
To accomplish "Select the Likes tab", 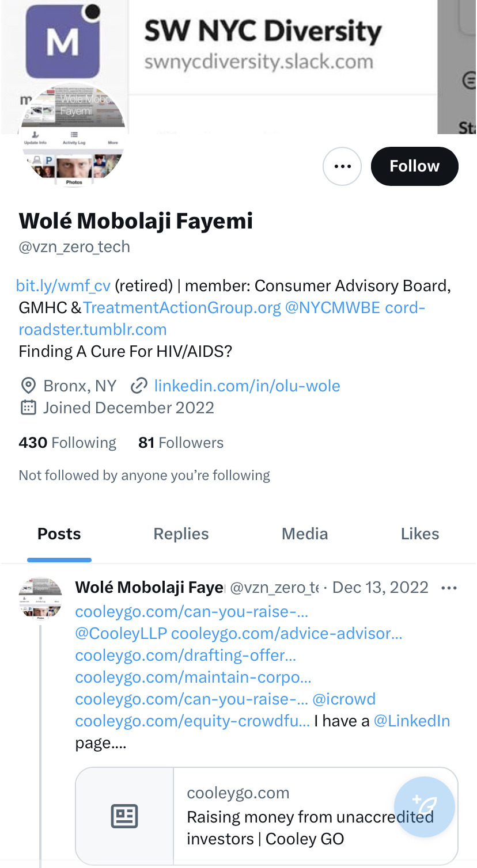I will pos(419,534).
